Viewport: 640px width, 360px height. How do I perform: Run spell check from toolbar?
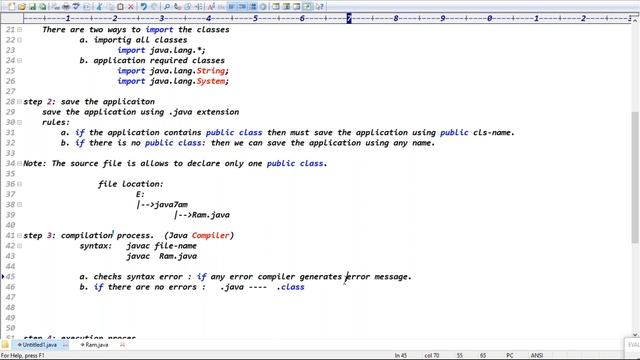click(x=76, y=7)
